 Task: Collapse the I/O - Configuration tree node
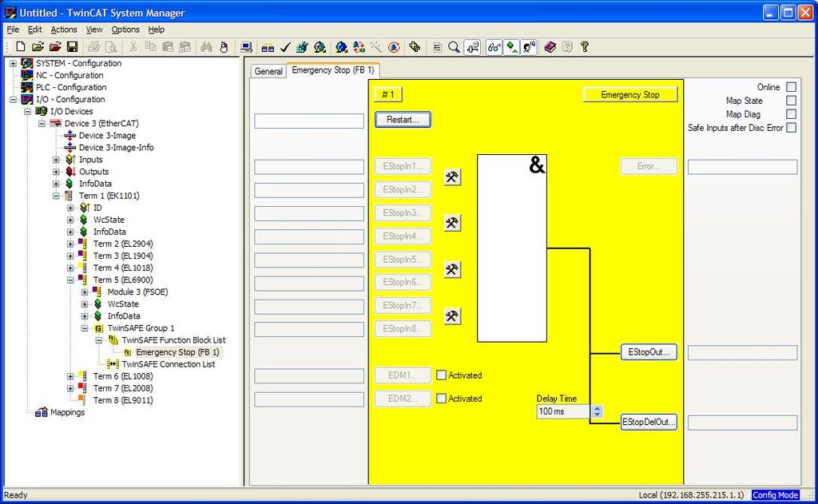tap(13, 99)
